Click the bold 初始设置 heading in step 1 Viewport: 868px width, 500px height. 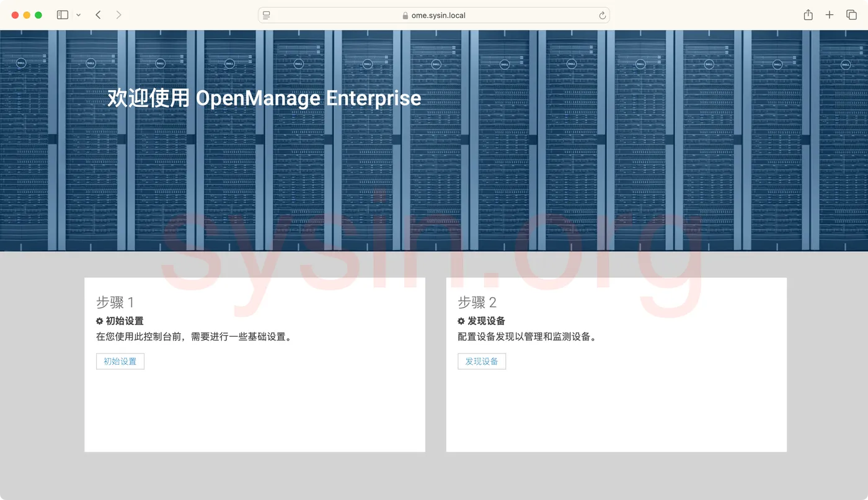(x=125, y=321)
